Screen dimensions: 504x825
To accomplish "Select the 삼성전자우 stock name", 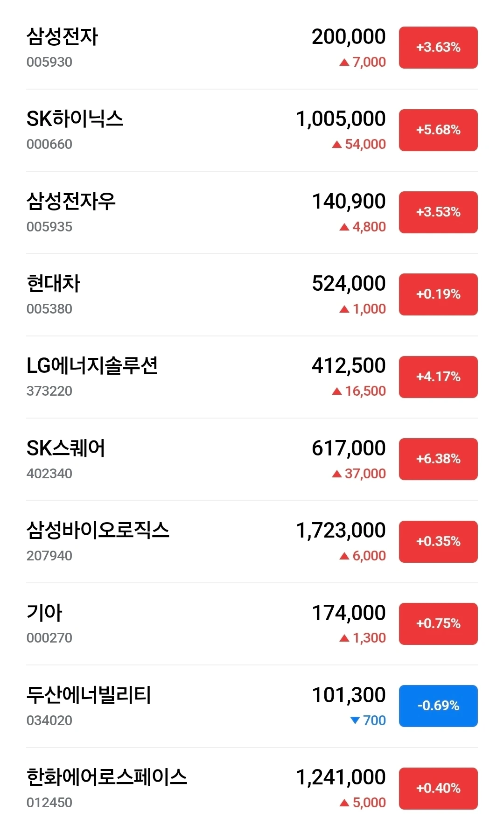I will pyautogui.click(x=71, y=202).
